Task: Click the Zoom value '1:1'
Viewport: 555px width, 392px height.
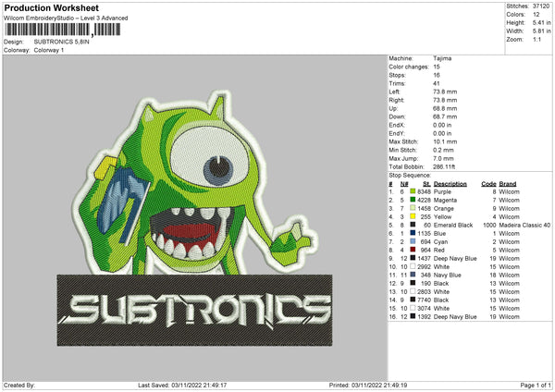Action: [536, 39]
